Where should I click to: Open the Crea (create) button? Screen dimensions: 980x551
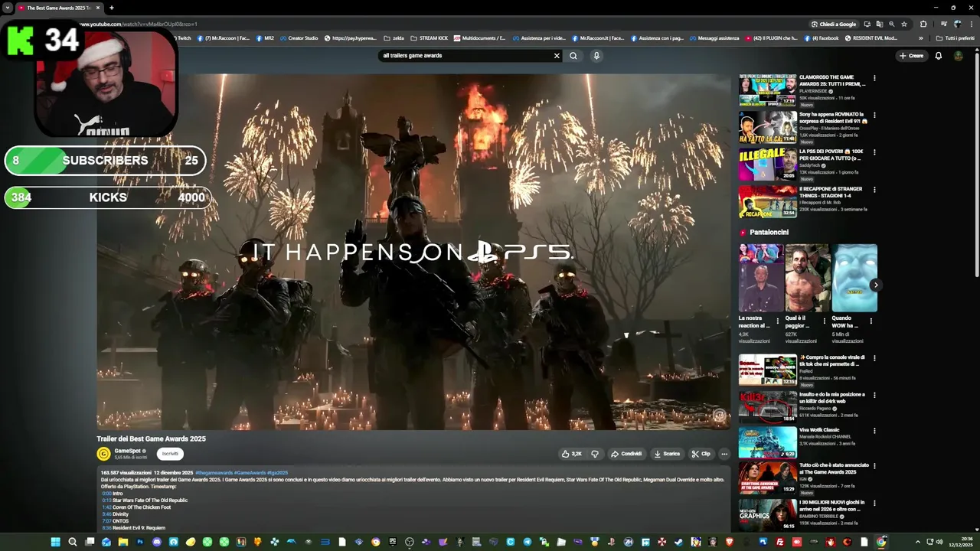coord(911,56)
